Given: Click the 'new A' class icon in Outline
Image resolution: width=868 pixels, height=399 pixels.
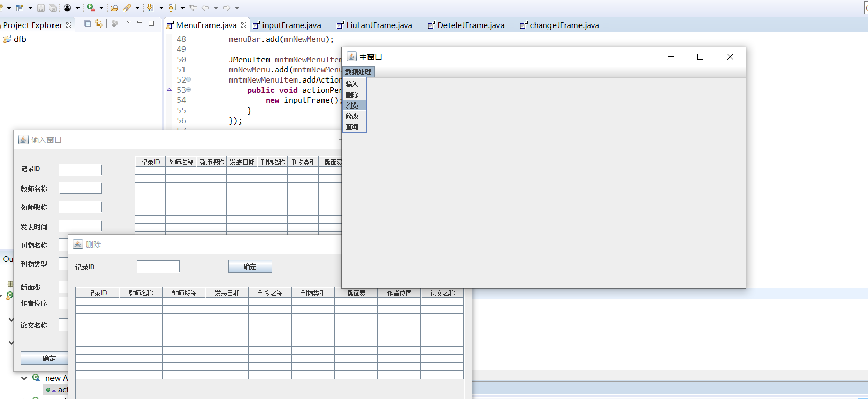Looking at the screenshot, I should 36,378.
